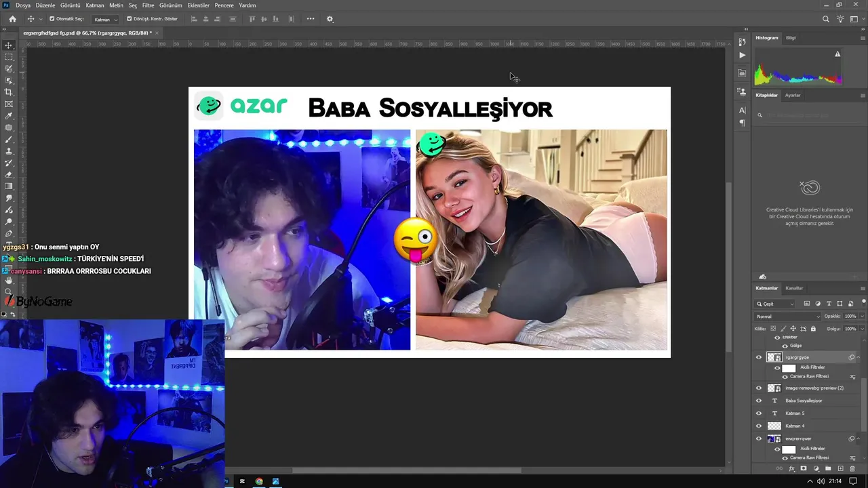Image resolution: width=868 pixels, height=488 pixels.
Task: Click the gear settings icon in options bar
Action: tap(330, 19)
